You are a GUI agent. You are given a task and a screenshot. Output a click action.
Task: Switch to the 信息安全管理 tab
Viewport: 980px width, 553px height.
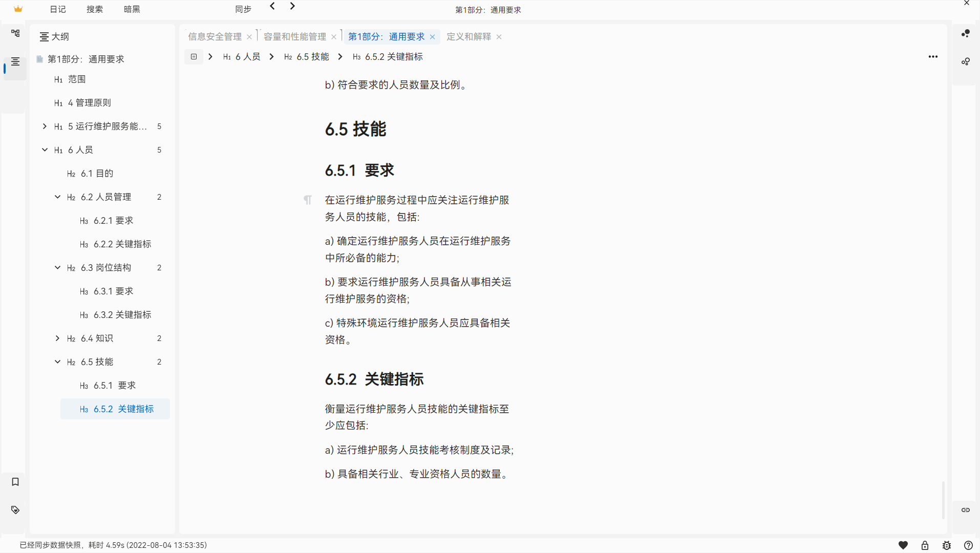click(x=214, y=36)
